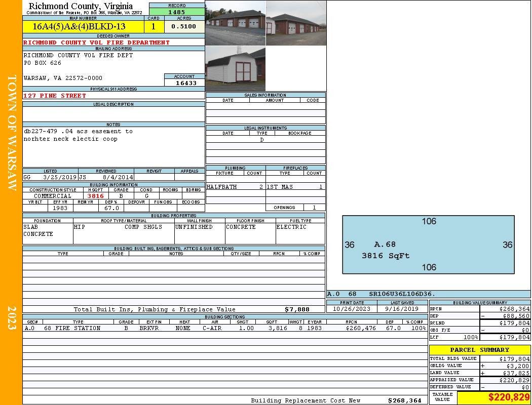The width and height of the screenshot is (532, 405).
Task: Click the effective year 1983 cell
Action: click(60, 208)
